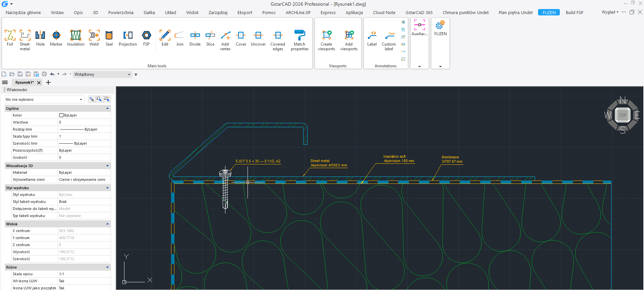Choose the Sheet metal tool
The image size is (644, 290).
25,40
